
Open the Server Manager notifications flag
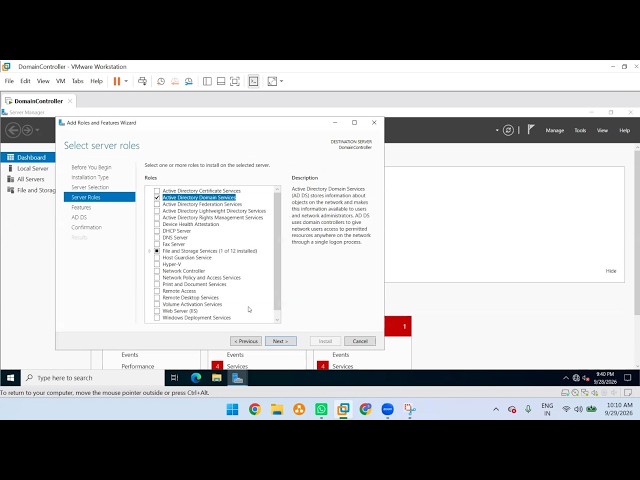pyautogui.click(x=531, y=130)
